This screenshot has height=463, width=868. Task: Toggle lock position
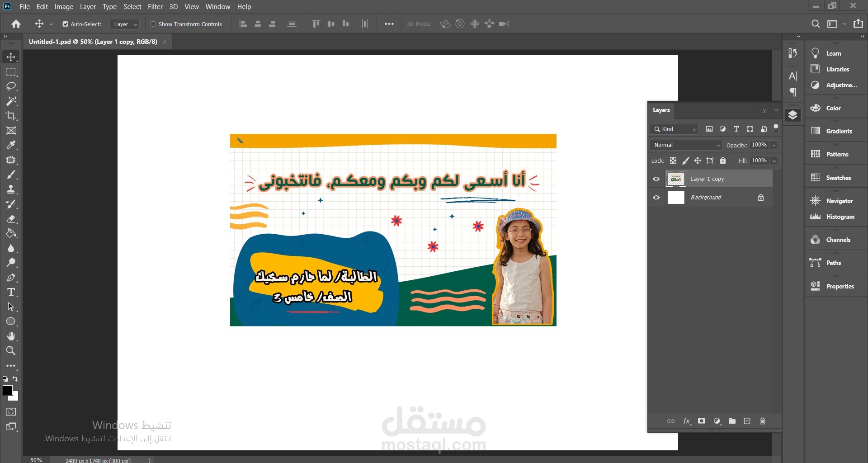(x=698, y=161)
